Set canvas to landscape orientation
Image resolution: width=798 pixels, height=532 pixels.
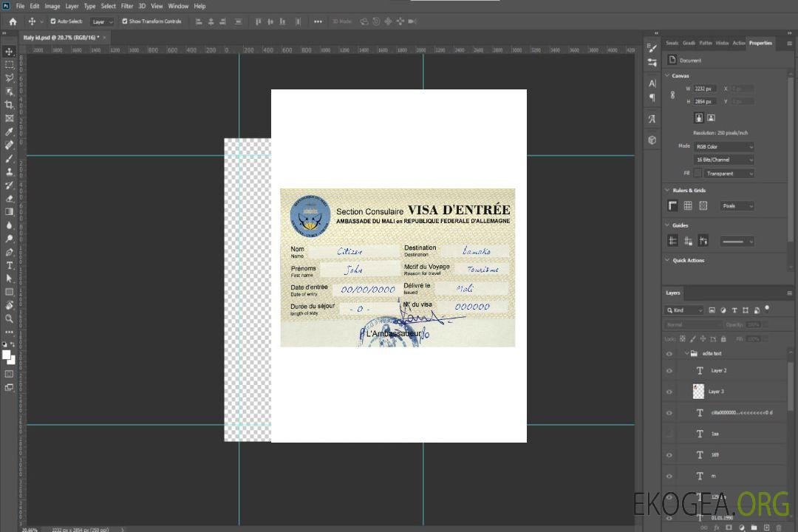711,117
